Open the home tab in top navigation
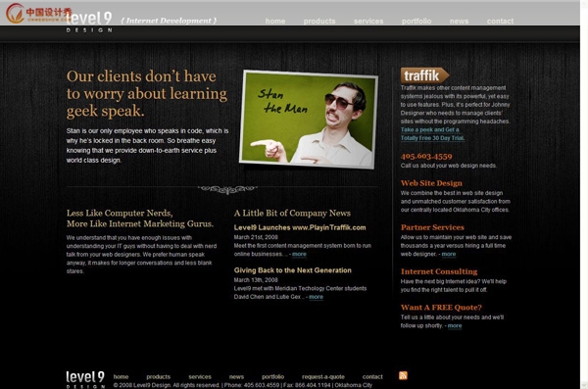Image resolution: width=588 pixels, height=389 pixels. tap(275, 21)
